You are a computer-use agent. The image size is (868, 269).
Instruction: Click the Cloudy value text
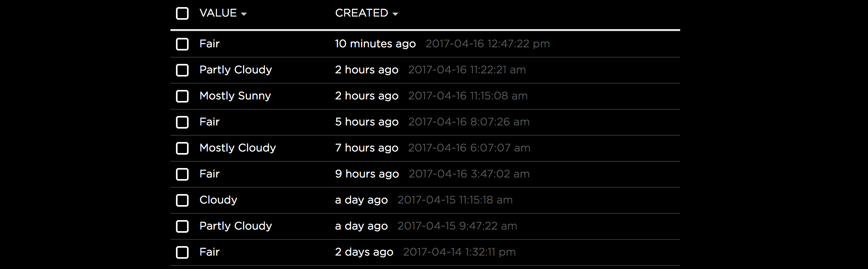pyautogui.click(x=218, y=200)
